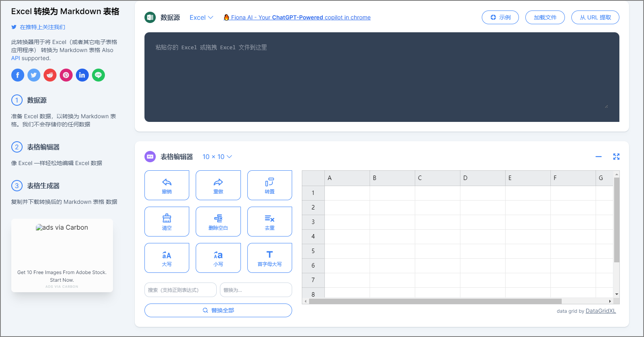
Task: Open the Fiona AI copilot link
Action: point(297,17)
